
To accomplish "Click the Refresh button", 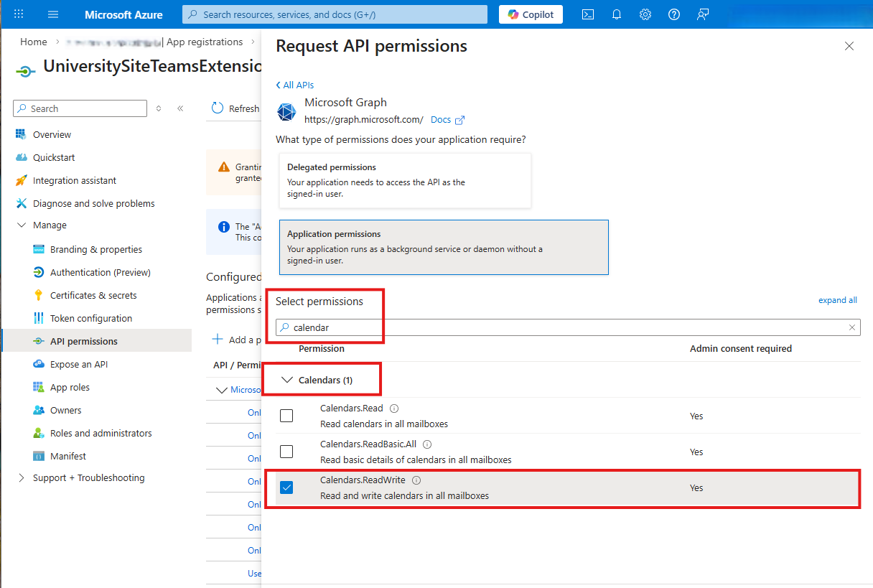I will click(x=235, y=108).
